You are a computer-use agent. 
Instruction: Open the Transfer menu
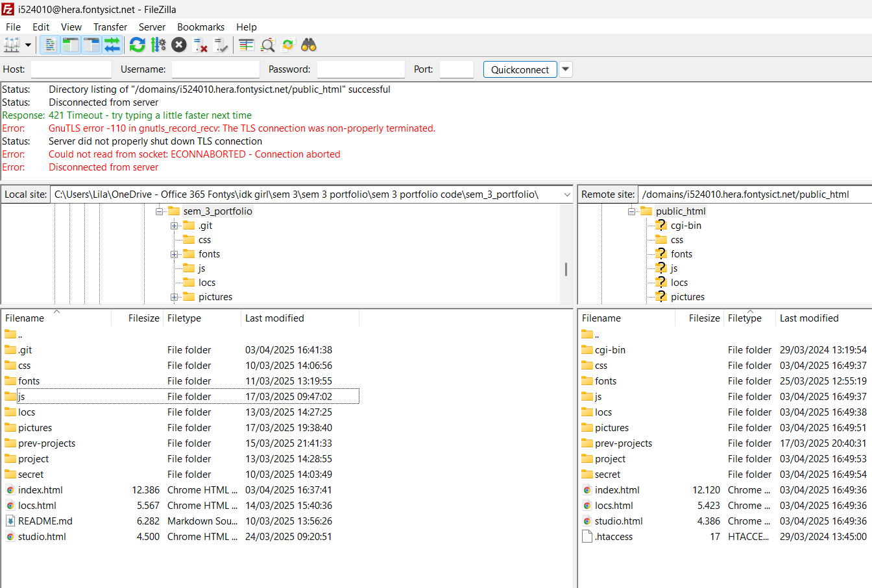(x=110, y=27)
